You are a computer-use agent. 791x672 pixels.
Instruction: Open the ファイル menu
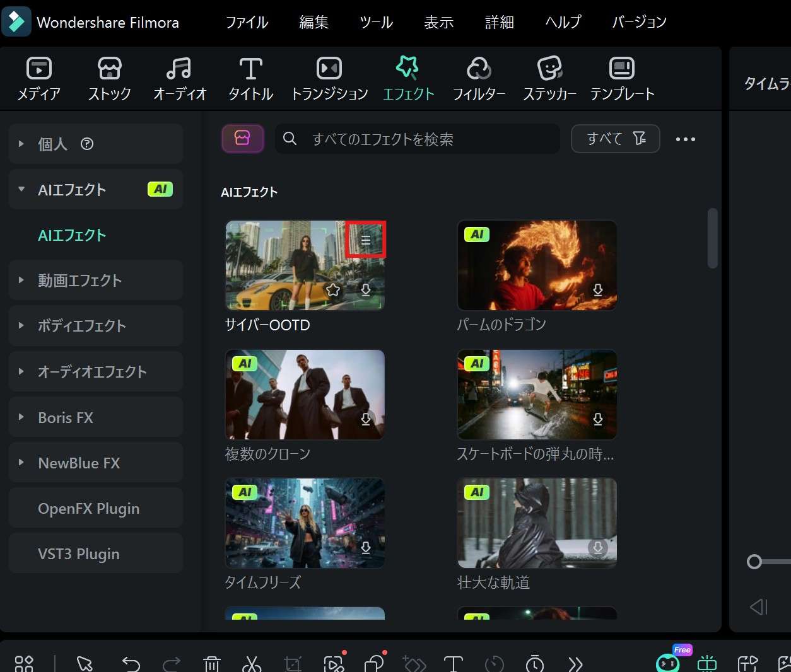(247, 23)
